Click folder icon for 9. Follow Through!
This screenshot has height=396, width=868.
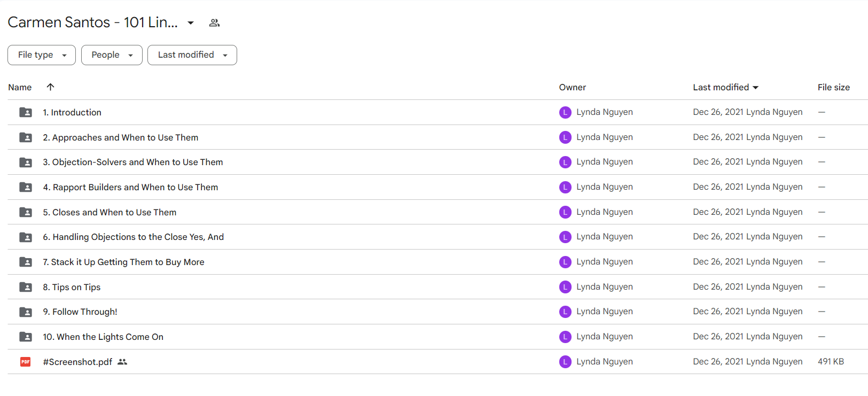pos(26,312)
